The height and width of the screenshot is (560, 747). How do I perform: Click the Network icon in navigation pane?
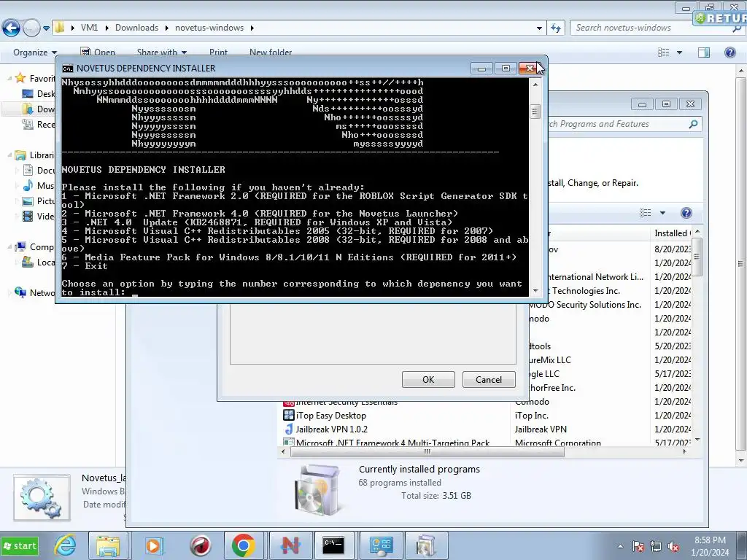pos(20,292)
